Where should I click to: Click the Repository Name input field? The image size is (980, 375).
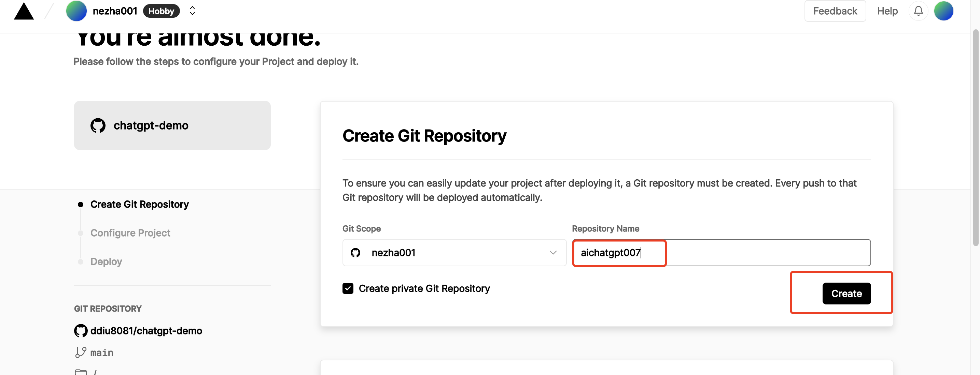point(721,252)
